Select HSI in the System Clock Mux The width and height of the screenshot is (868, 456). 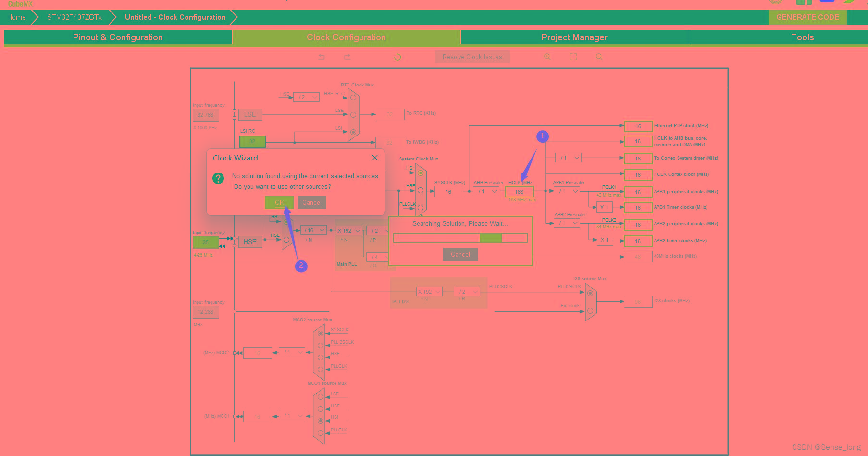coord(421,173)
